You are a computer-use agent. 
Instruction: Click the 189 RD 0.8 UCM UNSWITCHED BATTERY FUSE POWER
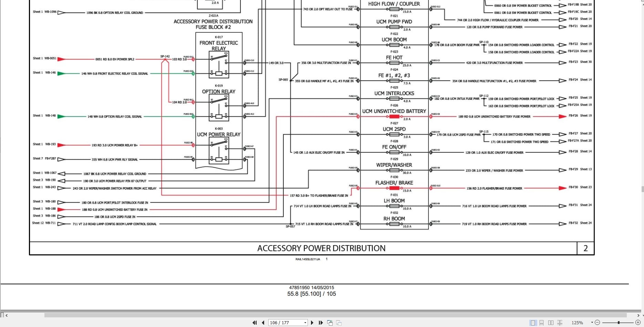coord(494,117)
